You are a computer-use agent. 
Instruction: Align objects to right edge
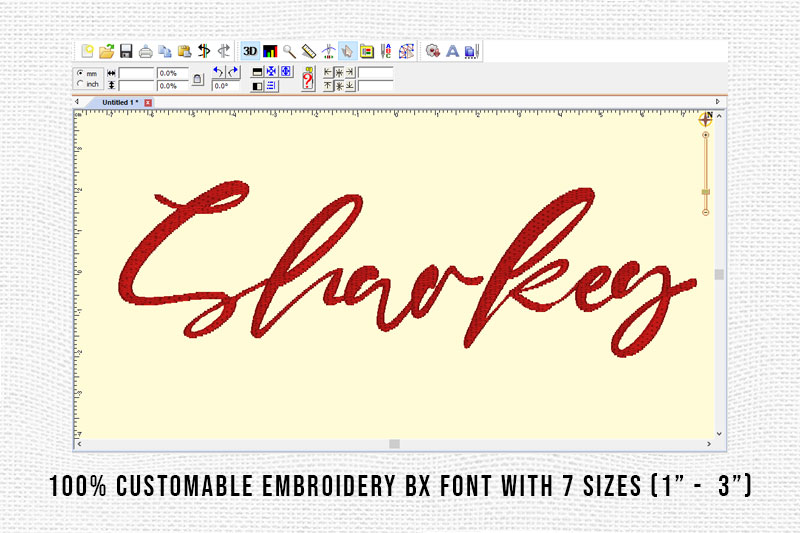(x=350, y=73)
